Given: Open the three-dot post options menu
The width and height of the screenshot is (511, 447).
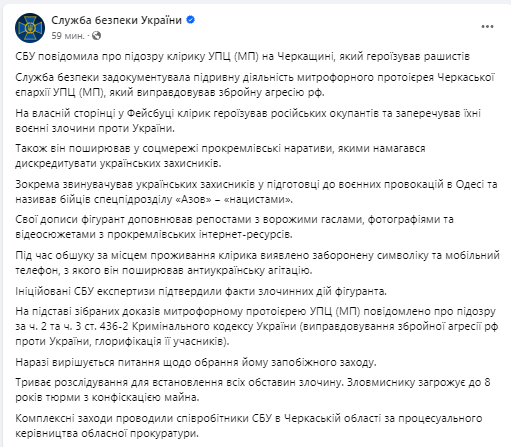Looking at the screenshot, I should (487, 27).
